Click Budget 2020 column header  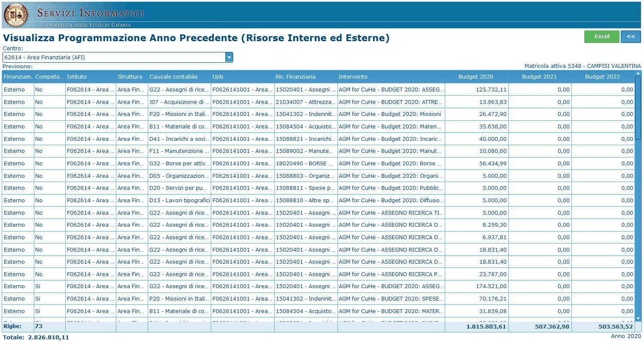coord(477,77)
